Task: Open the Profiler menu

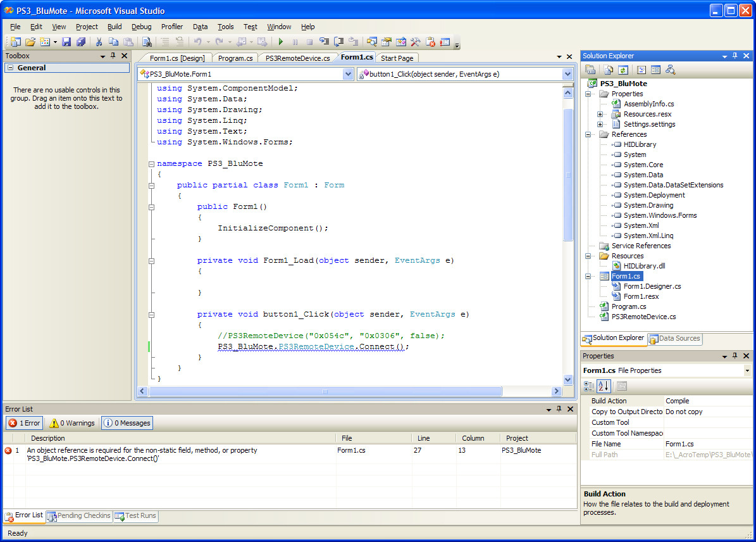Action: click(x=171, y=27)
